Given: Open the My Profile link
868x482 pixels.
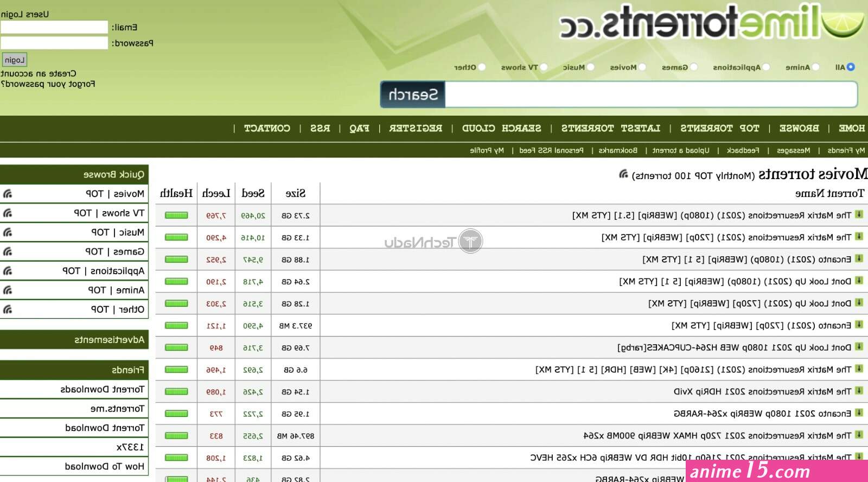Looking at the screenshot, I should [x=487, y=150].
